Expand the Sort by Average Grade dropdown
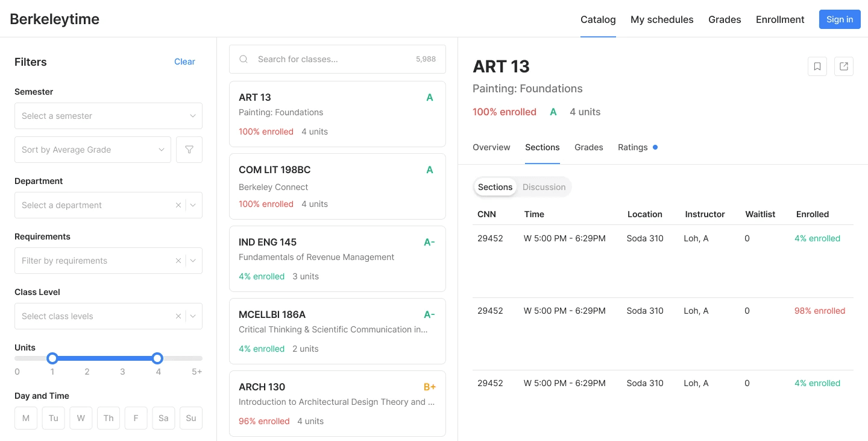 [x=93, y=150]
